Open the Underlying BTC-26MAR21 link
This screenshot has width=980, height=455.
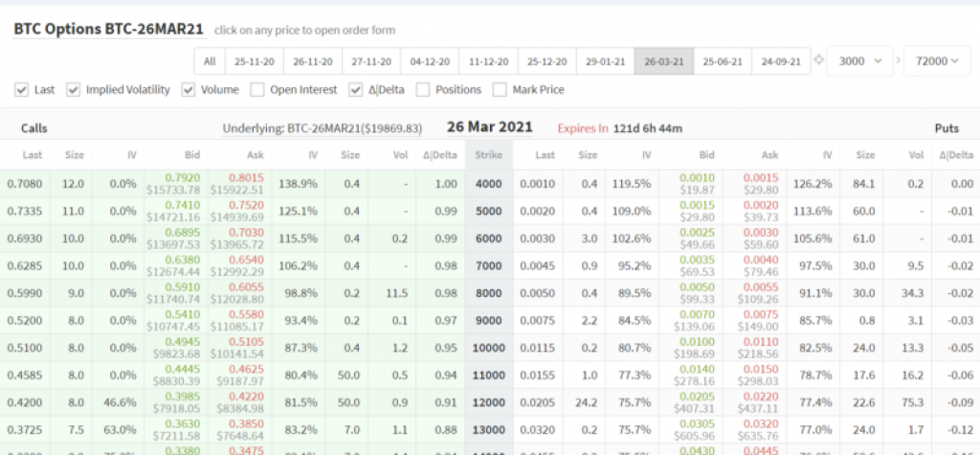pos(323,128)
